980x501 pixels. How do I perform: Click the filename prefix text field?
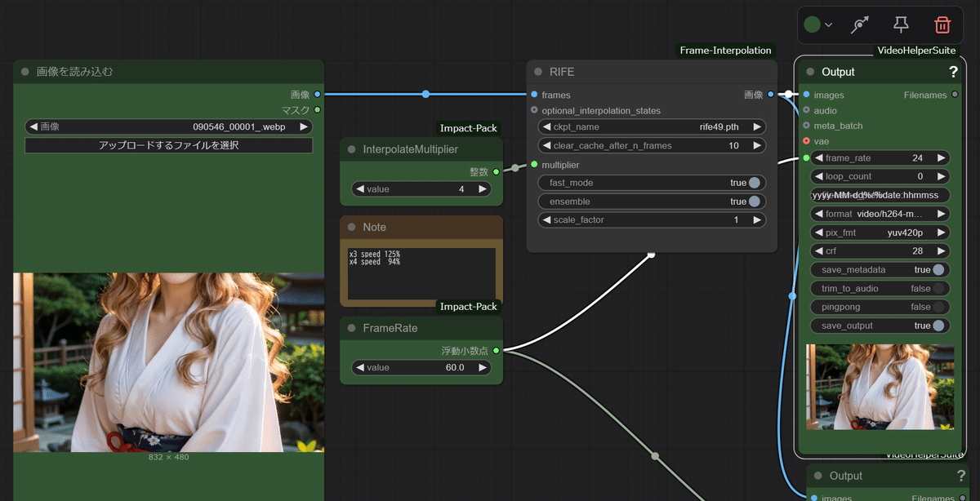click(880, 195)
